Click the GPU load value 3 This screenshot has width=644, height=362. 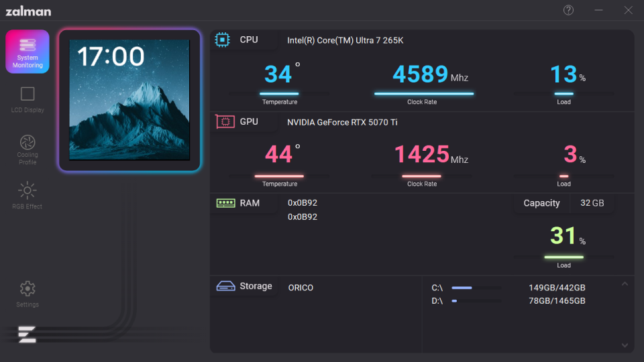coord(570,155)
